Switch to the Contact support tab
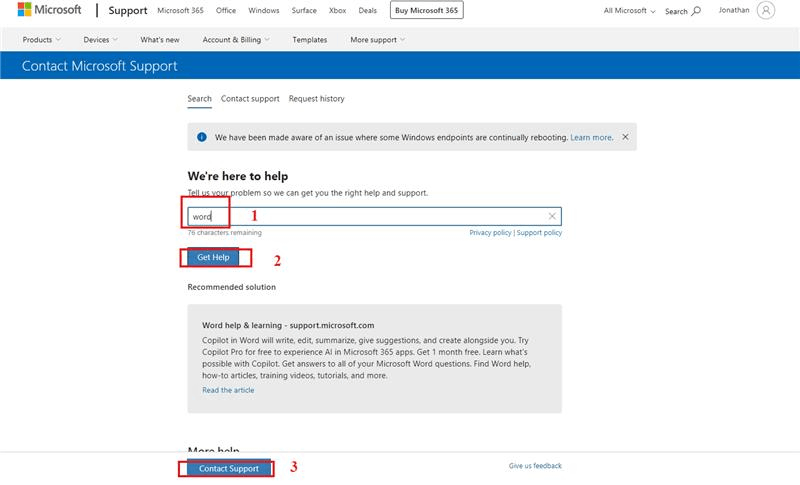Viewport: 800px width, 485px height. tap(250, 98)
